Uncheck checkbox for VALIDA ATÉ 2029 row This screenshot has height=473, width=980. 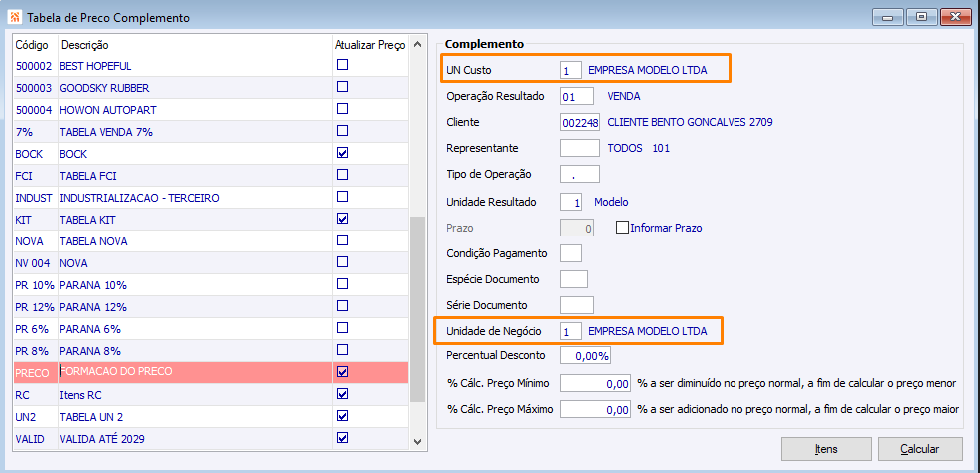pos(342,438)
